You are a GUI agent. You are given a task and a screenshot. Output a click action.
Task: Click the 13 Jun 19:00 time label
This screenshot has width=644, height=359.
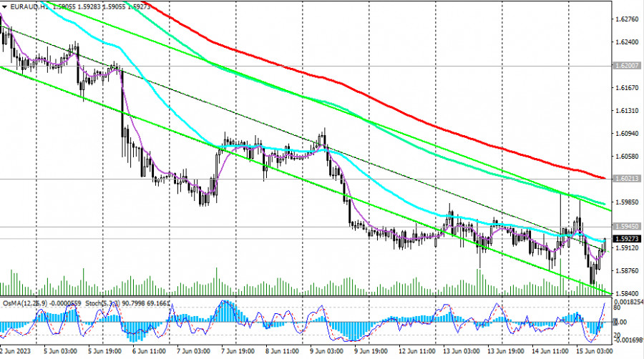pyautogui.click(x=506, y=351)
